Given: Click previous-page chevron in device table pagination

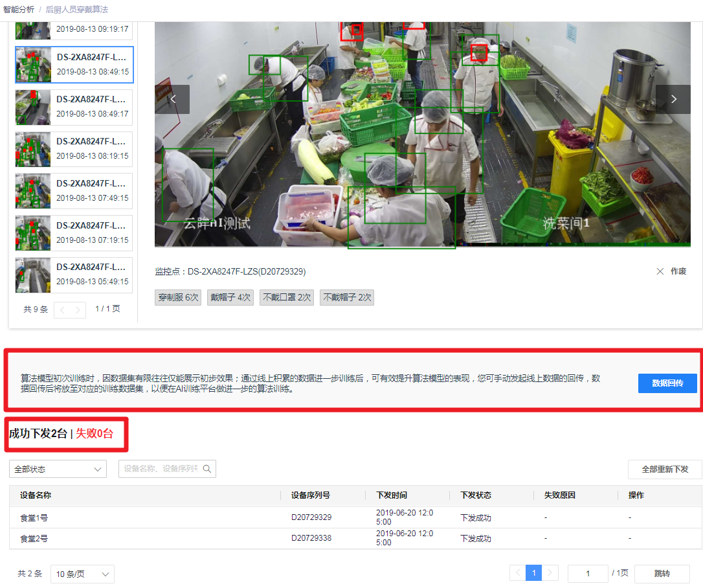Looking at the screenshot, I should [517, 573].
